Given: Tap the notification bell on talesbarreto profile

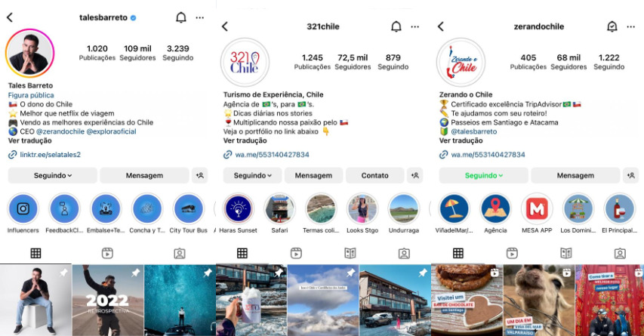Looking at the screenshot, I should (x=180, y=17).
